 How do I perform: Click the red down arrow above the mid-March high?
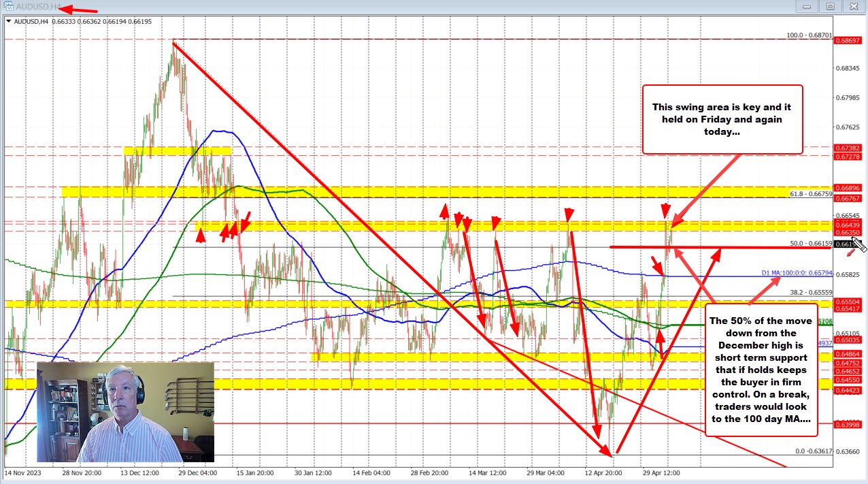click(495, 222)
